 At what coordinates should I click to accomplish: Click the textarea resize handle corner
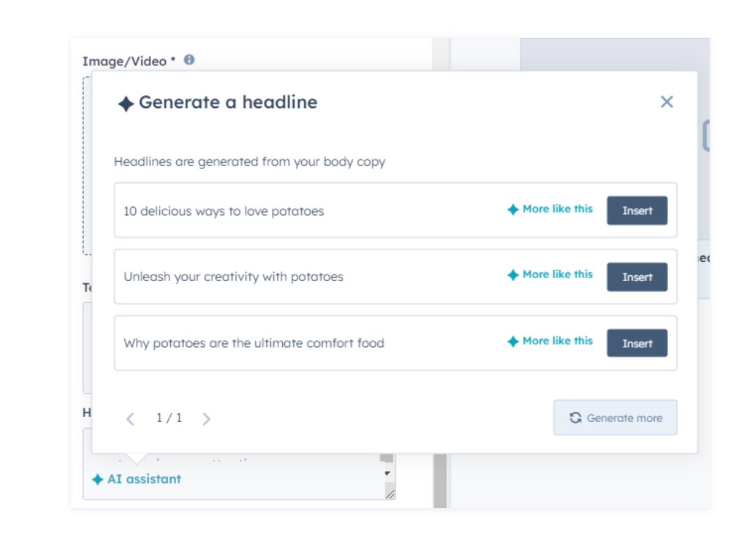point(390,494)
